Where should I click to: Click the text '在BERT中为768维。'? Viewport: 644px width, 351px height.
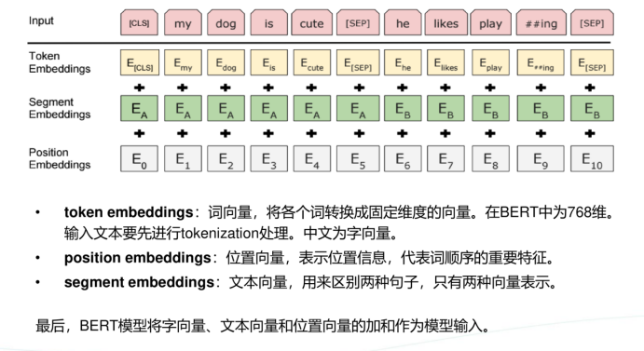(550, 212)
